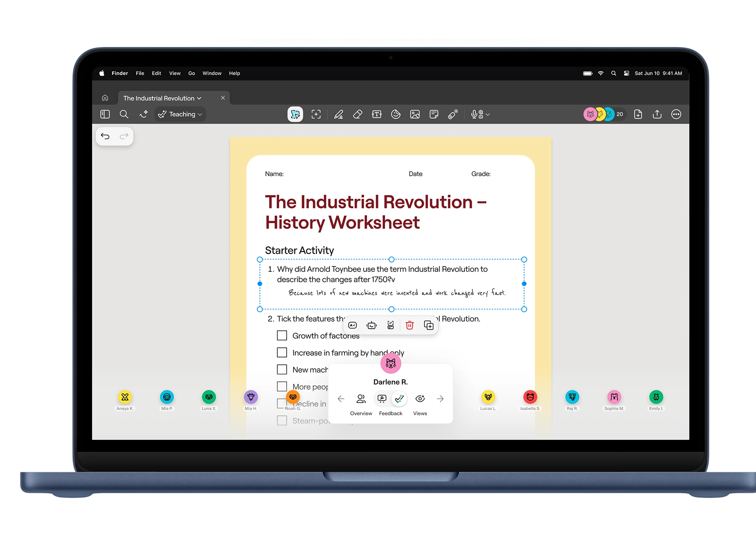Open the home screen icon

point(105,98)
